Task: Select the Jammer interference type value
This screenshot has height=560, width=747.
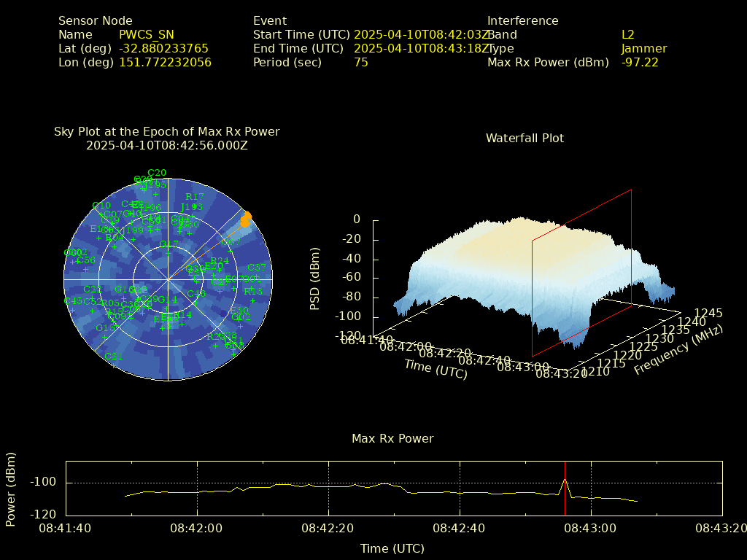Action: [643, 49]
